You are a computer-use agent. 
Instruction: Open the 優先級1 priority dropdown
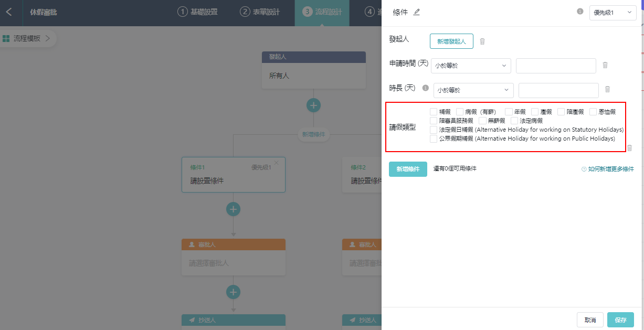[x=613, y=13]
